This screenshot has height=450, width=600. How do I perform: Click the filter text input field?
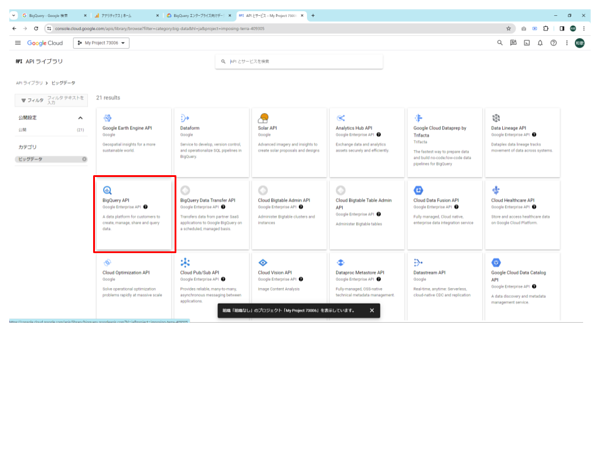tap(66, 100)
